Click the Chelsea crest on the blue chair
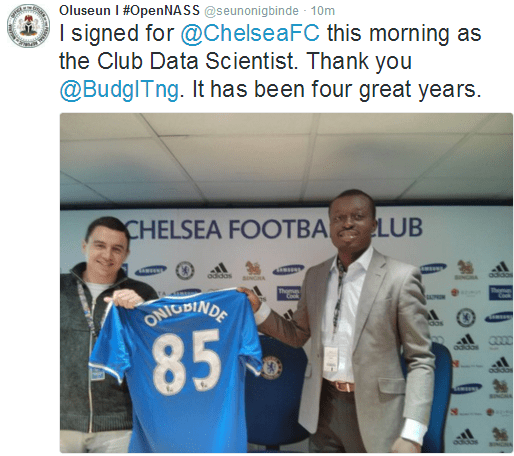This screenshot has width=514, height=456. tap(271, 368)
